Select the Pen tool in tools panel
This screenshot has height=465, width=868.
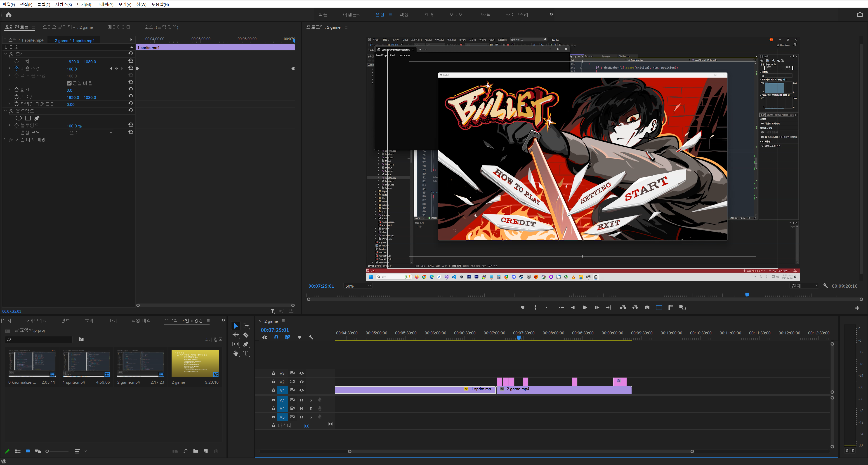[x=246, y=344]
